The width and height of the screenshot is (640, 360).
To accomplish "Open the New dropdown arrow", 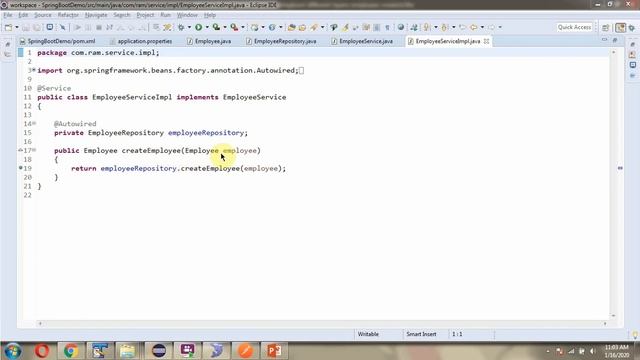I will coord(17,27).
